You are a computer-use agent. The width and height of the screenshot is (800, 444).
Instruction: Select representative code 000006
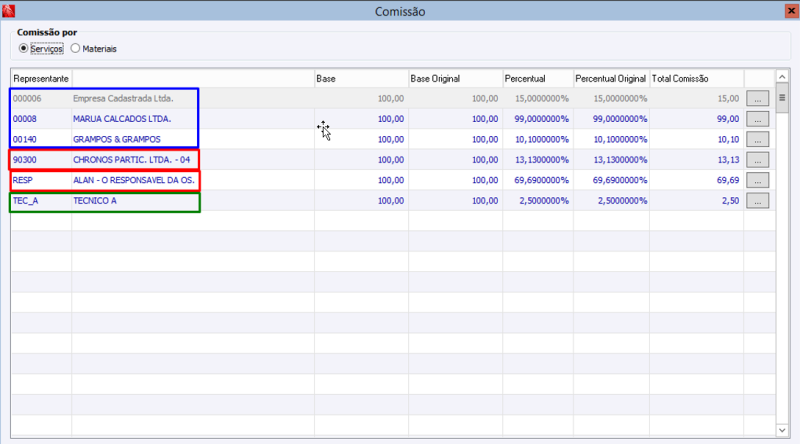pos(27,98)
